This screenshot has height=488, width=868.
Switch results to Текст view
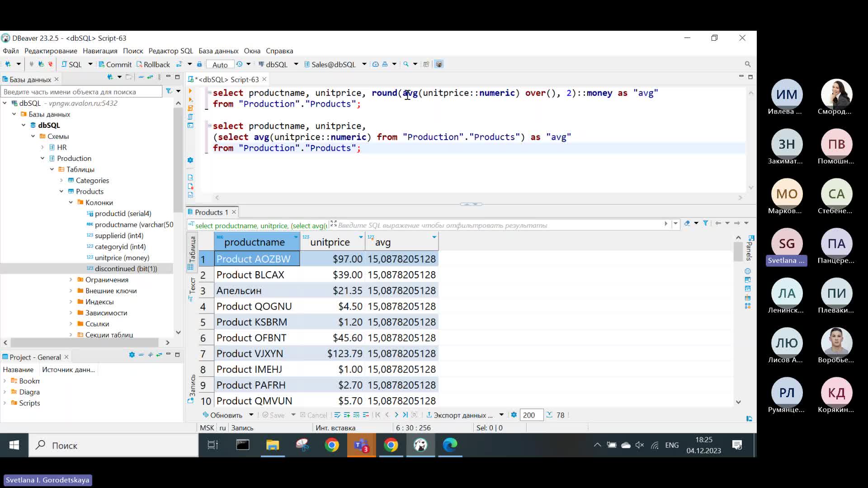point(192,289)
